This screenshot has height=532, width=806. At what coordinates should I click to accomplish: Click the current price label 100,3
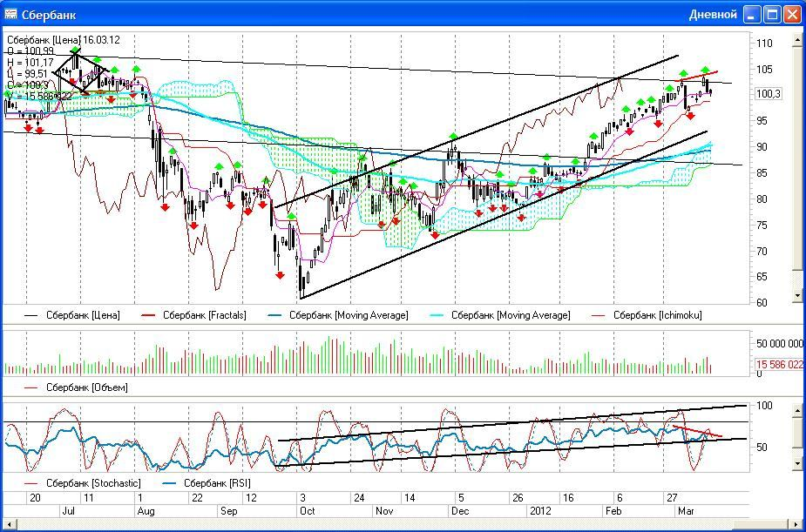pyautogui.click(x=768, y=93)
